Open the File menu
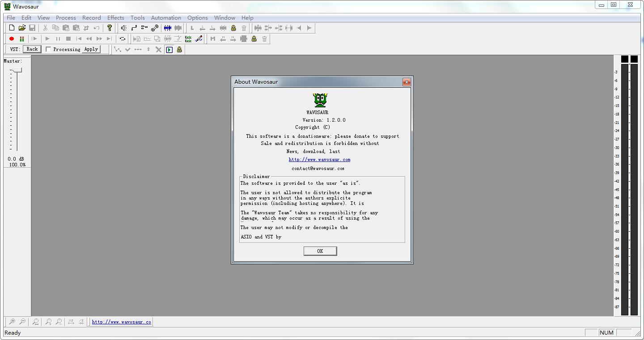 coord(11,18)
